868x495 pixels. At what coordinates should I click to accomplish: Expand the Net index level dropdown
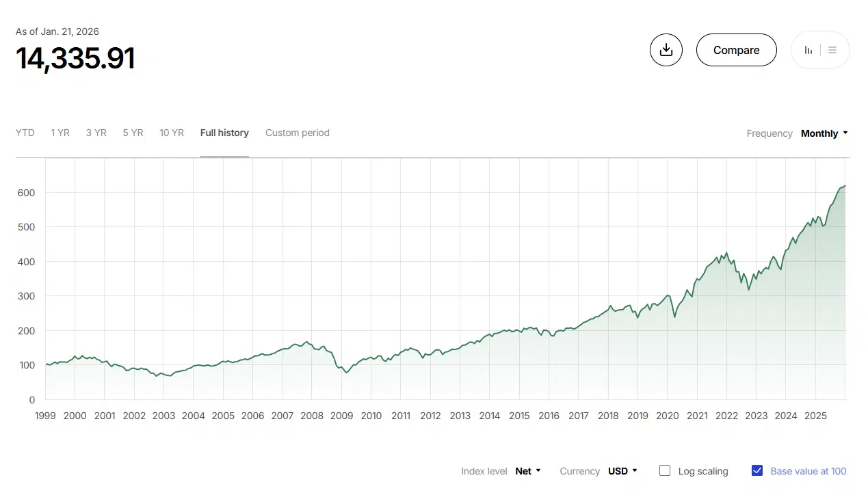pyautogui.click(x=527, y=471)
